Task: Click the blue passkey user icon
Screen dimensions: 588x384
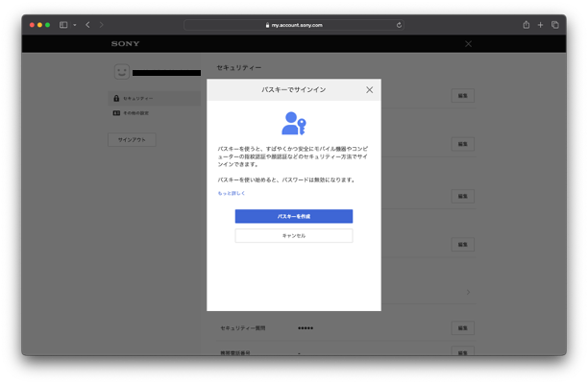Action: (x=294, y=123)
